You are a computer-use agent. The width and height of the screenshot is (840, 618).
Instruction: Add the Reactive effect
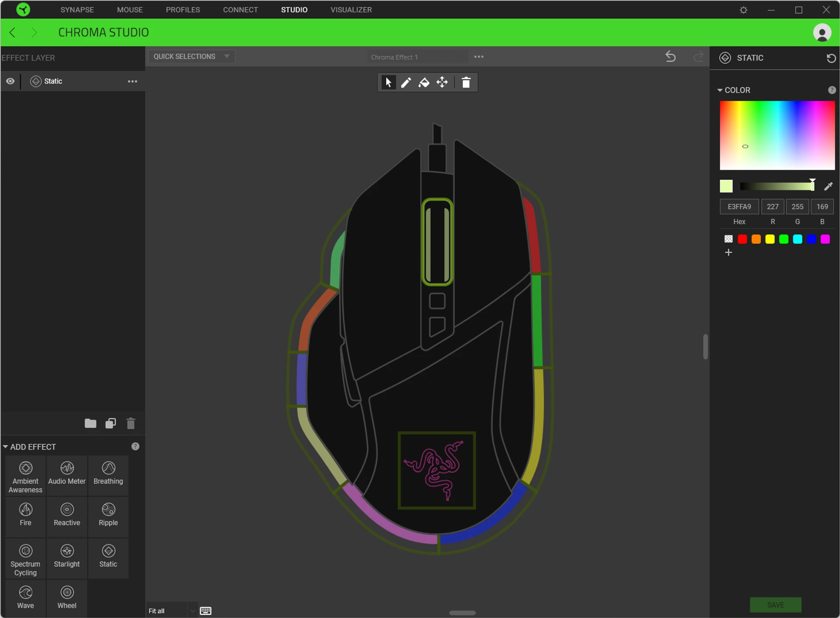[x=67, y=517]
